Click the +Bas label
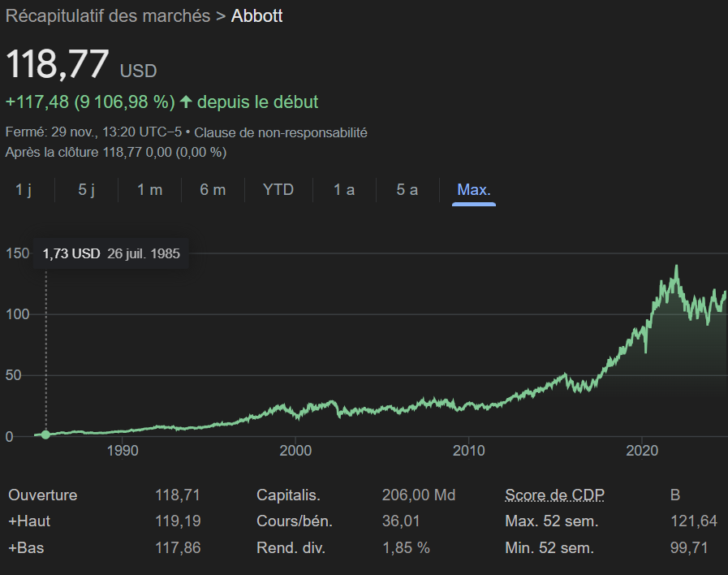Screen dimensions: 728x575 26,548
